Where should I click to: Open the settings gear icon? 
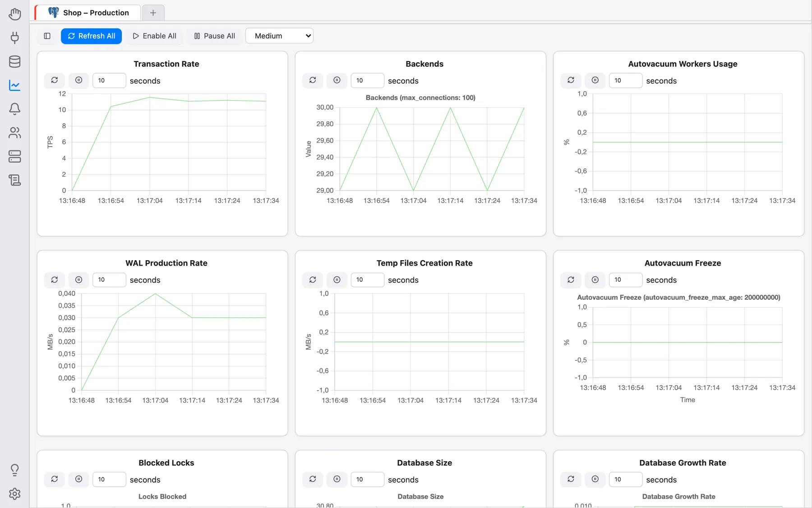click(14, 494)
